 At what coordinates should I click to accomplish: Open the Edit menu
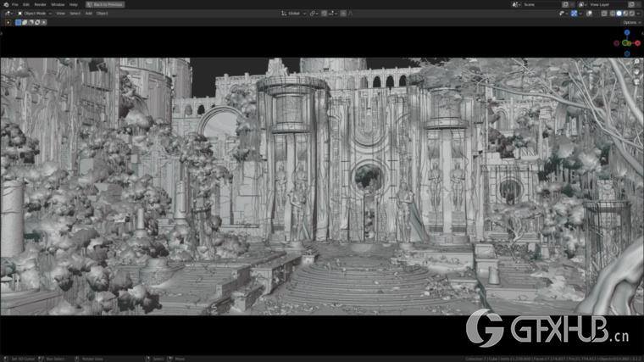pos(26,4)
